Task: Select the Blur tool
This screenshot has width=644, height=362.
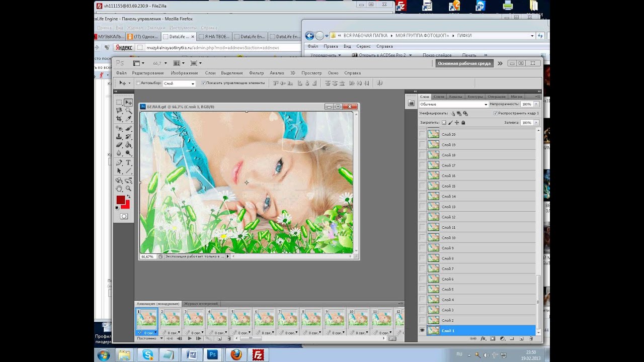Action: point(119,153)
